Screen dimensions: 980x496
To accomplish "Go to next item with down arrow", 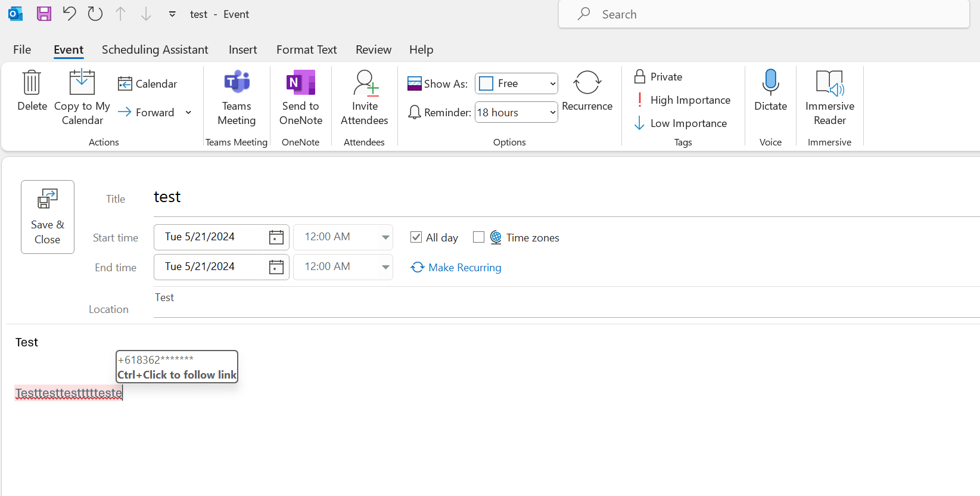I will tap(146, 14).
